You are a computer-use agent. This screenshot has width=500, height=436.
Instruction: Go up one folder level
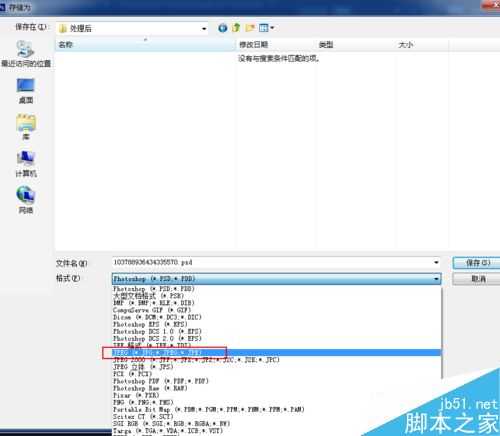(236, 28)
